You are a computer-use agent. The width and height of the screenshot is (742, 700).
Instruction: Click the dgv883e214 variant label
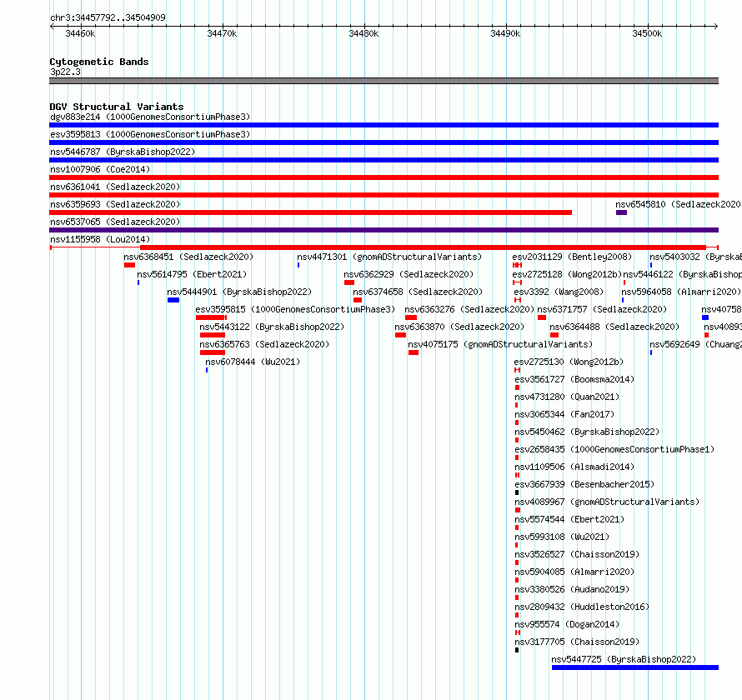tap(150, 117)
